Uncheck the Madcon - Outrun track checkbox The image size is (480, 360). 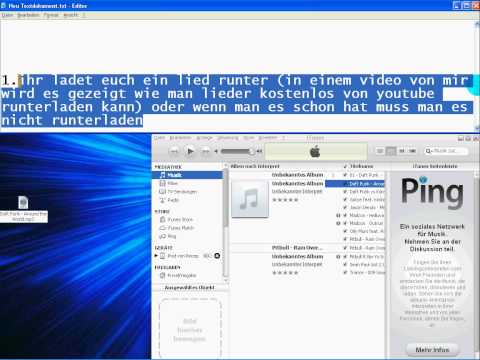coord(345,223)
